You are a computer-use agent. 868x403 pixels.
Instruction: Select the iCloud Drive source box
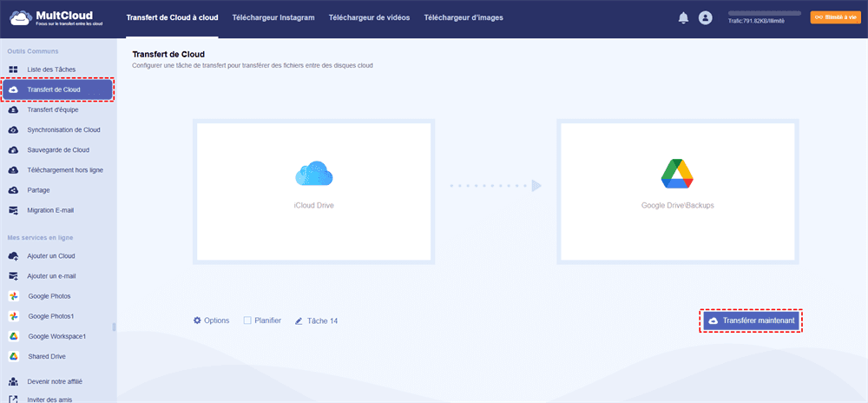click(314, 192)
